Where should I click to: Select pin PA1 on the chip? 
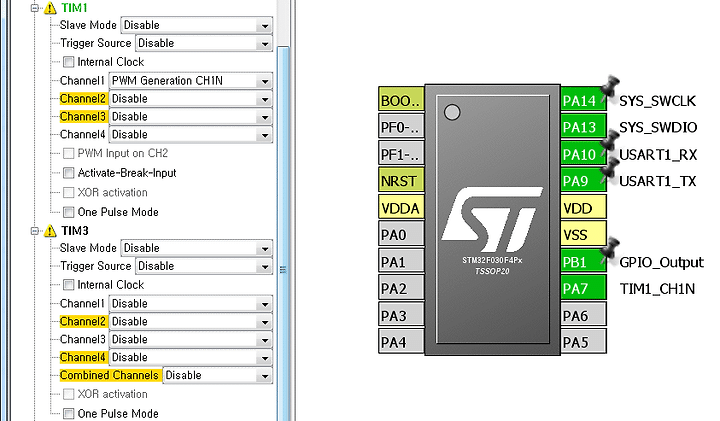coord(401,261)
